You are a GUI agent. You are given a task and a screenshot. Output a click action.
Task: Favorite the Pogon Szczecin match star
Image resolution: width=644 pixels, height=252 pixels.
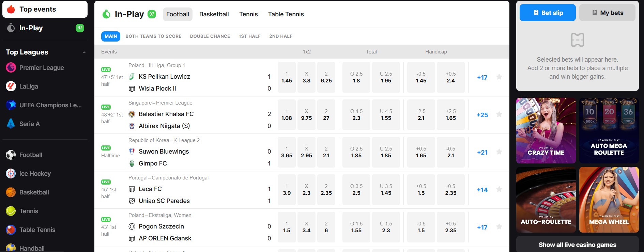tap(499, 227)
